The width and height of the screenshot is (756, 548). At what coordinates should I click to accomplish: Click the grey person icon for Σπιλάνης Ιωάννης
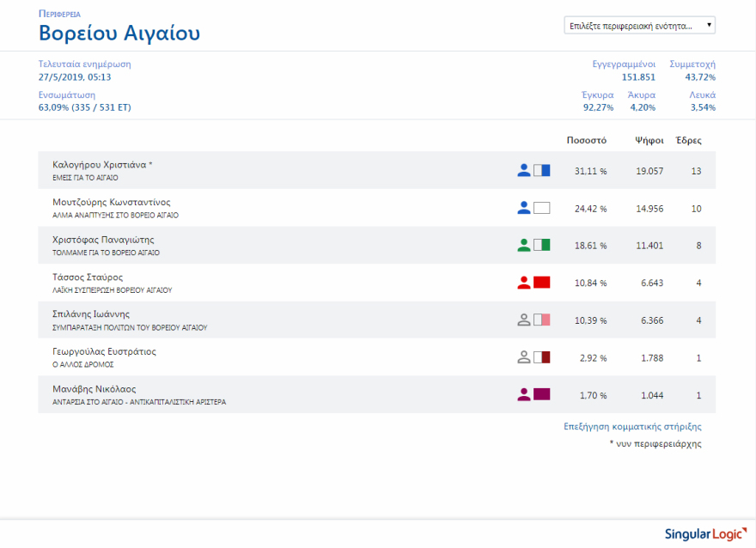(524, 320)
